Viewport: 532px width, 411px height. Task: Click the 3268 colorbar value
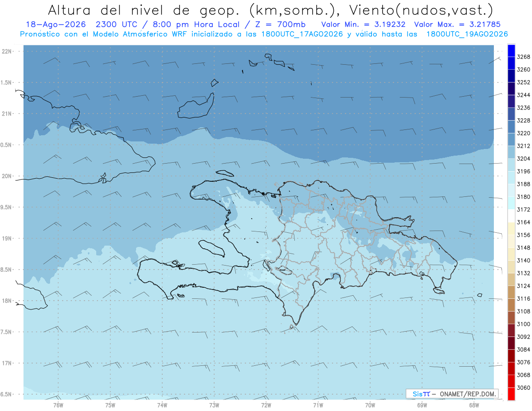tap(524, 57)
